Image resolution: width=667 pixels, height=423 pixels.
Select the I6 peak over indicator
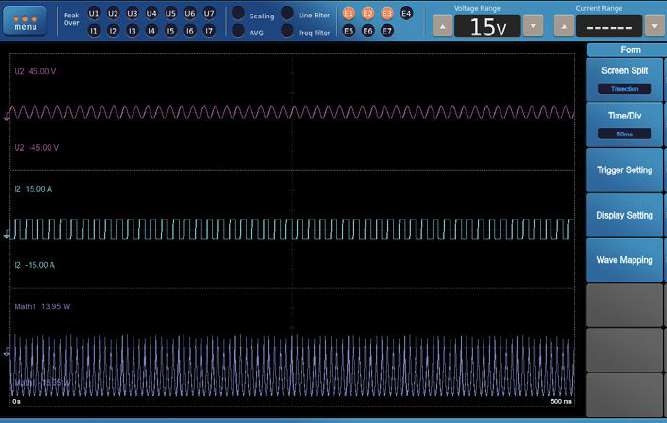point(190,31)
